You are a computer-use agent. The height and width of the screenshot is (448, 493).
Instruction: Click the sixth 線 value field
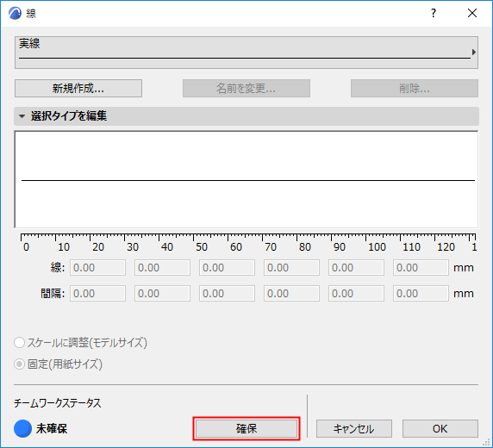tap(421, 268)
